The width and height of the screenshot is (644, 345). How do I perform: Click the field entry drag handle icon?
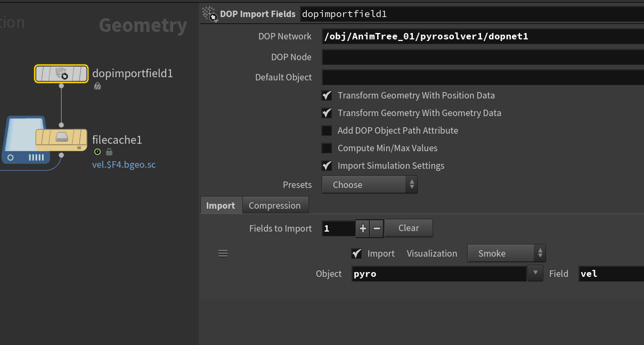point(223,253)
